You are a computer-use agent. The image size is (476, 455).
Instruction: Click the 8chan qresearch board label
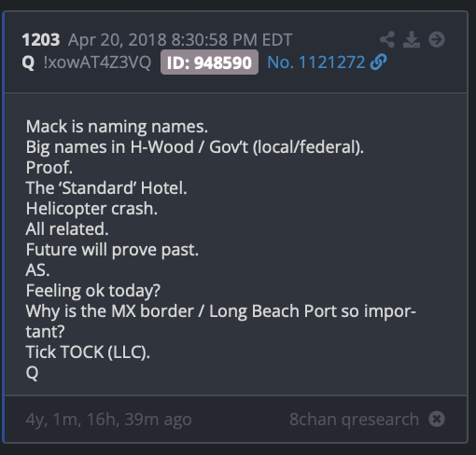coord(354,420)
